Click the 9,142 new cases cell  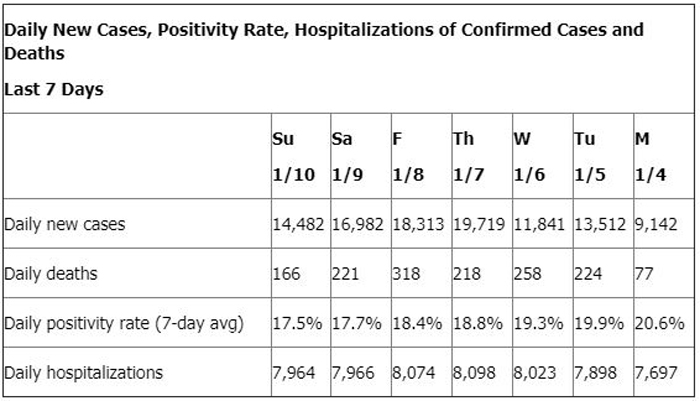pos(656,224)
